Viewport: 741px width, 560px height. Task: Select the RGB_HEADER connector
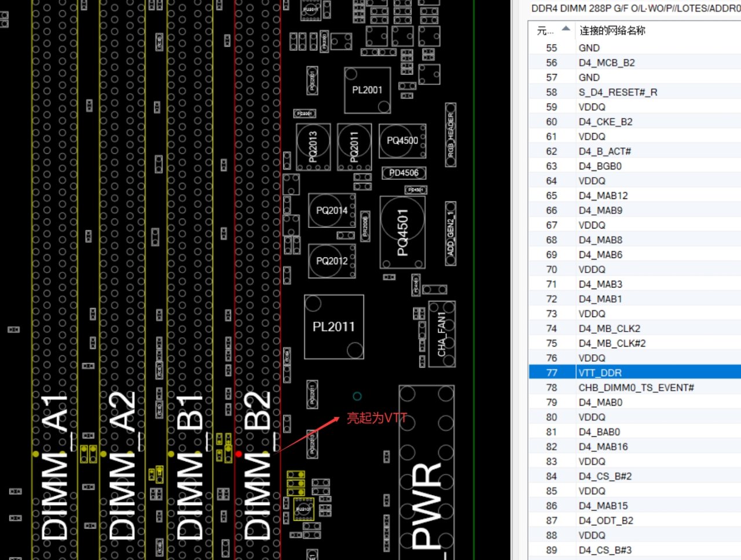coord(450,135)
